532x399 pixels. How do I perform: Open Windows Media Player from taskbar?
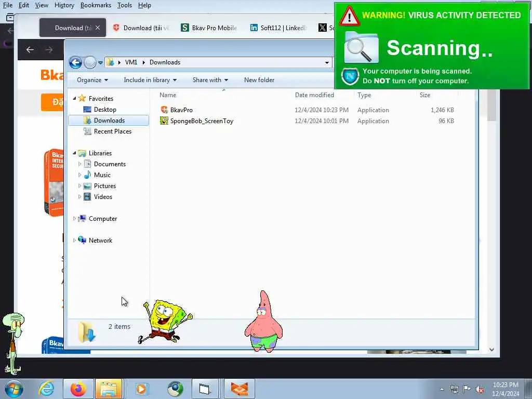[x=141, y=389]
